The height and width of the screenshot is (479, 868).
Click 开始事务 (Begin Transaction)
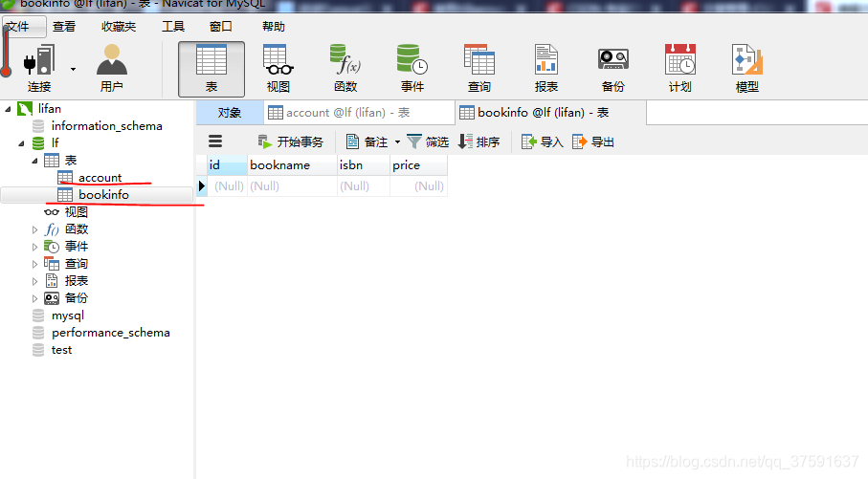click(x=290, y=142)
